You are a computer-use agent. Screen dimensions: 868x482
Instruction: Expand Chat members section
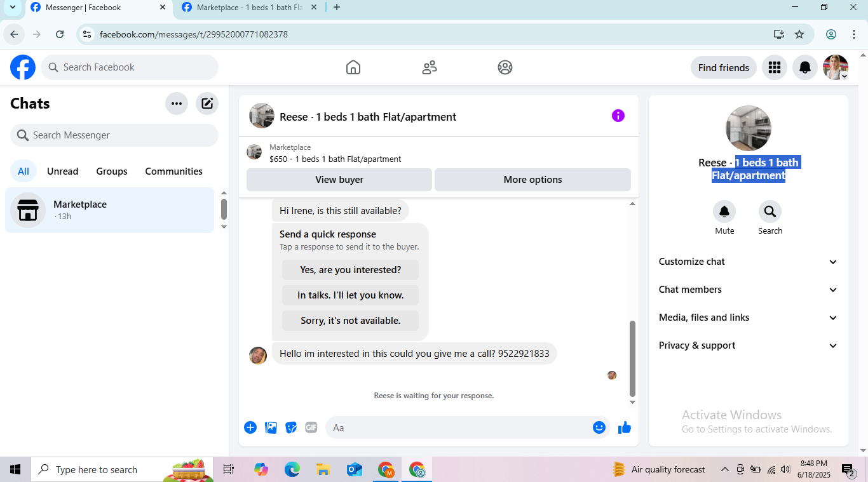(749, 290)
